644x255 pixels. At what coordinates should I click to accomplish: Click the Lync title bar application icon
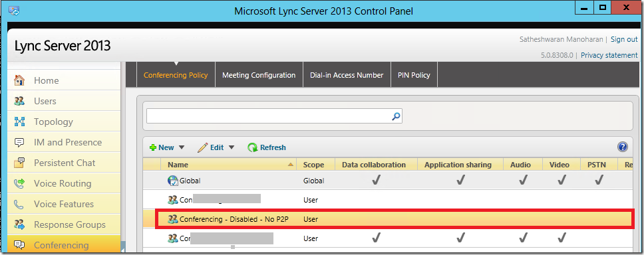[x=15, y=10]
